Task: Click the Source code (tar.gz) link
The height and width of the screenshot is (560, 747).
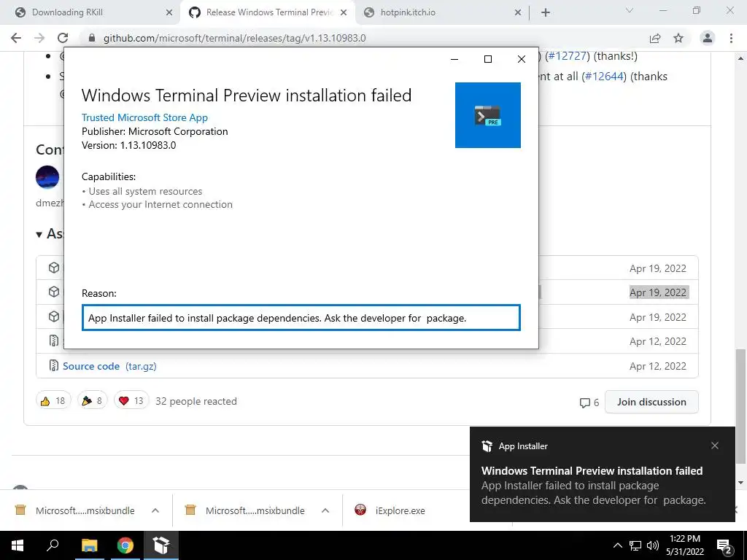Action: click(x=109, y=366)
